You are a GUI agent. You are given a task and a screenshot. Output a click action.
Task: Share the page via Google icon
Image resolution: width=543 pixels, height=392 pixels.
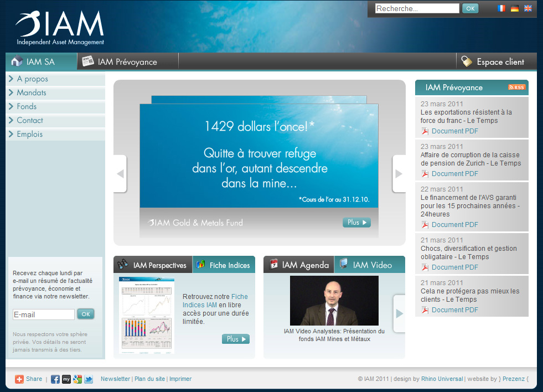(77, 379)
